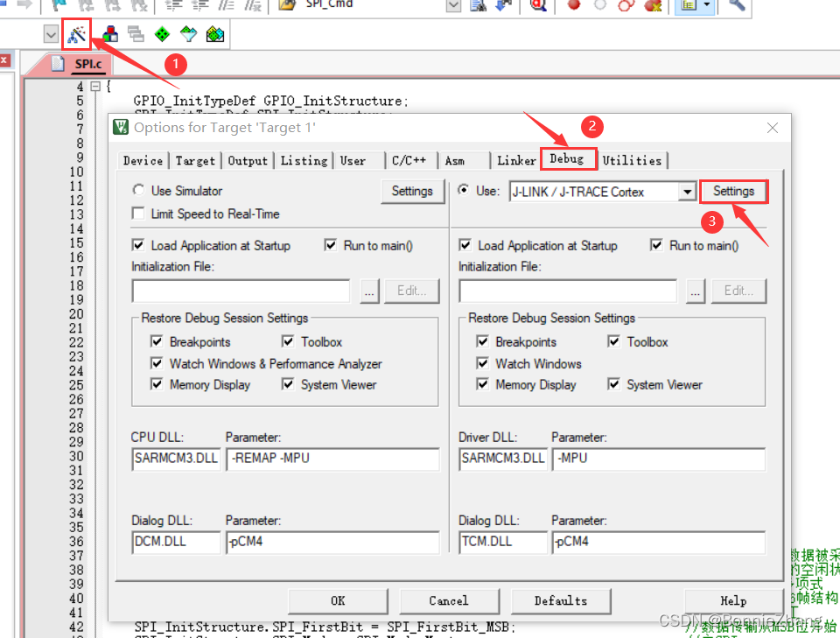Enable Limit Speed to Real-Time checkbox
Screen dimensions: 840x638
138,214
